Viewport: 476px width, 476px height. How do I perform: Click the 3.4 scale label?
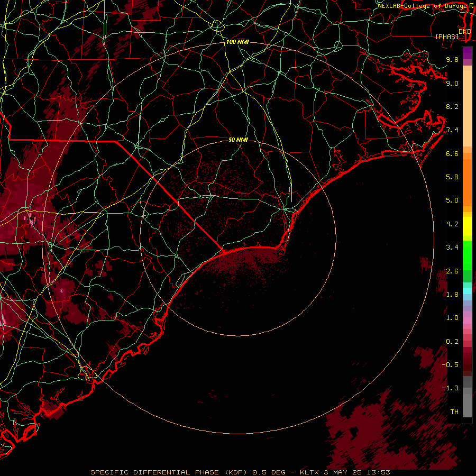[x=452, y=248]
